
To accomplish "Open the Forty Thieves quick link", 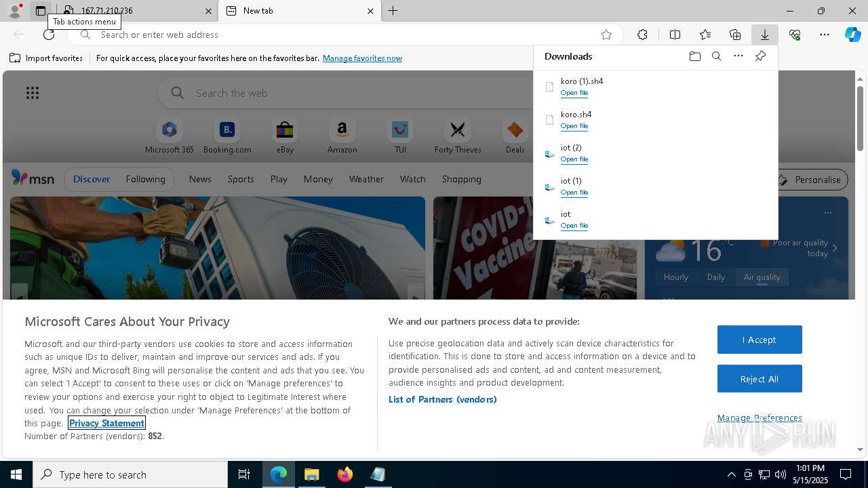I will (x=458, y=136).
